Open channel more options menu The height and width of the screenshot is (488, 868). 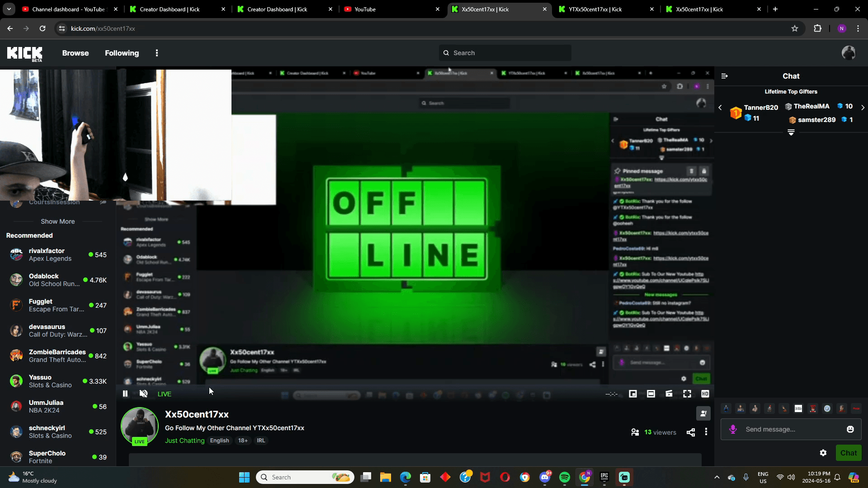pyautogui.click(x=706, y=432)
